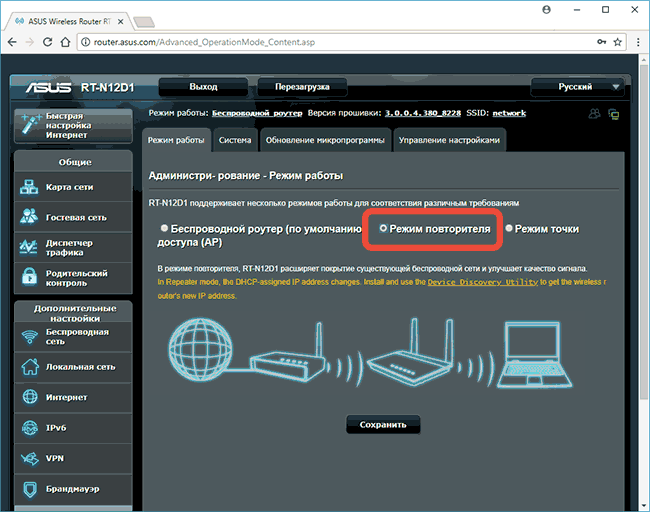This screenshot has height=512, width=650.
Task: Click the IPv6 globe icon
Action: (x=30, y=428)
